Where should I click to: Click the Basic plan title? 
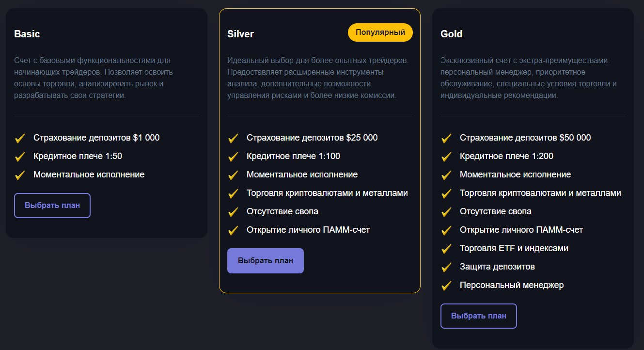pos(27,34)
